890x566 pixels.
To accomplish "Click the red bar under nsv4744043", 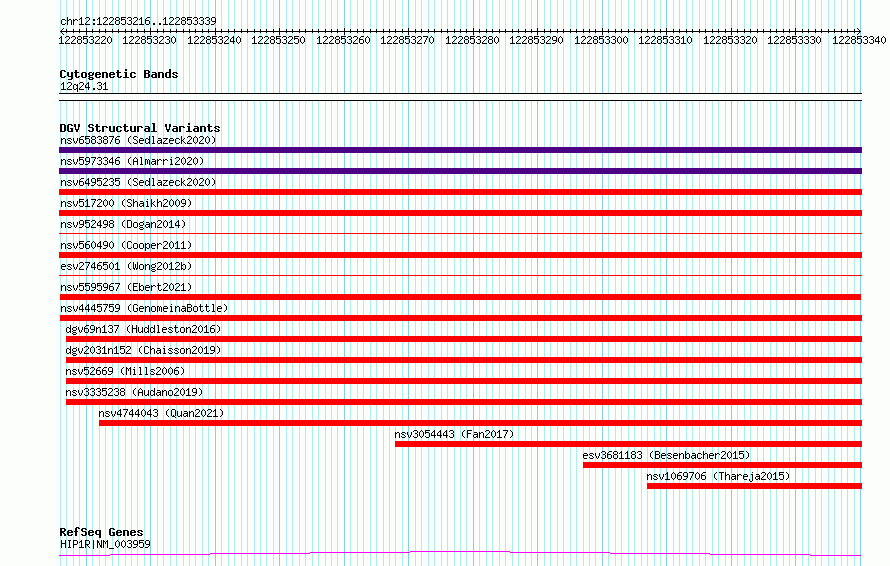I will (480, 423).
